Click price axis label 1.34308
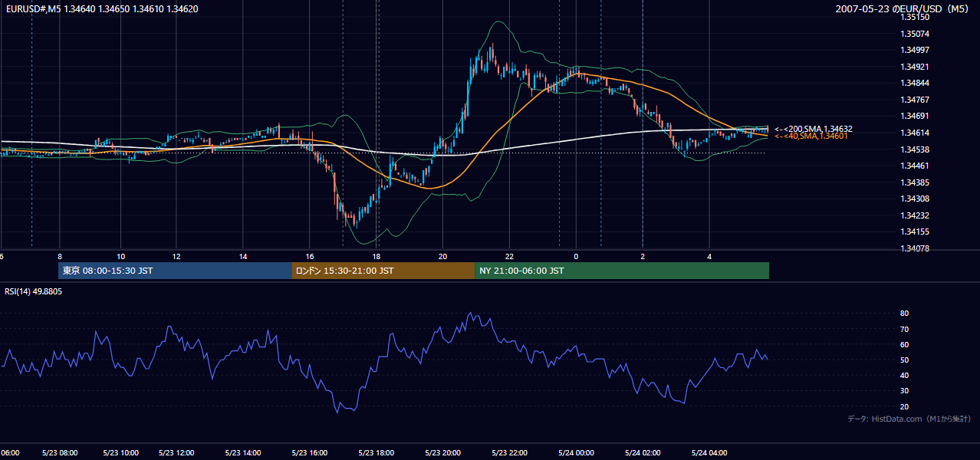Image resolution: width=980 pixels, height=460 pixels. [x=915, y=199]
